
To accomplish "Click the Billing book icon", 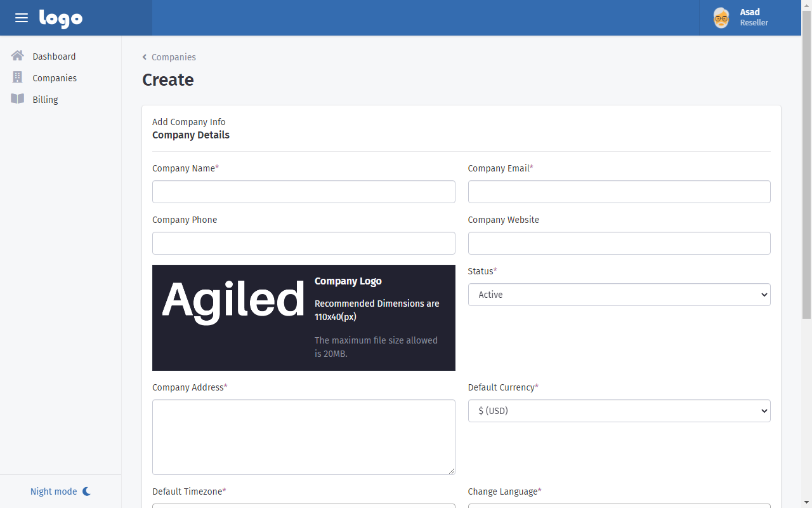I will pos(18,99).
